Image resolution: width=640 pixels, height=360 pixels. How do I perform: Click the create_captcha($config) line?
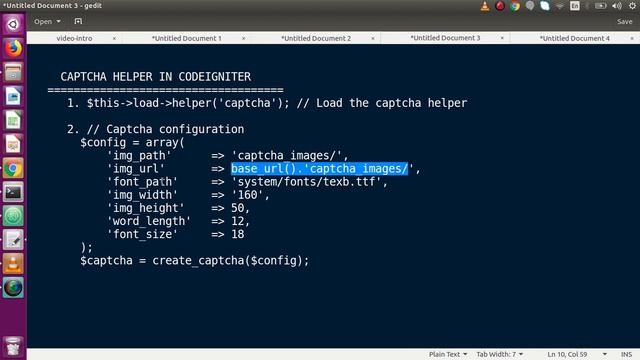[x=195, y=260]
